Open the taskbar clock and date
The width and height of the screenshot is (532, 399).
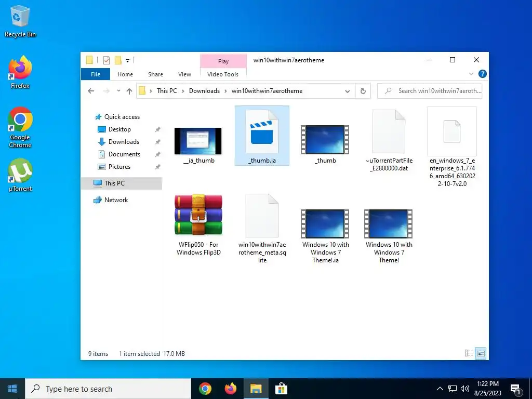click(487, 389)
